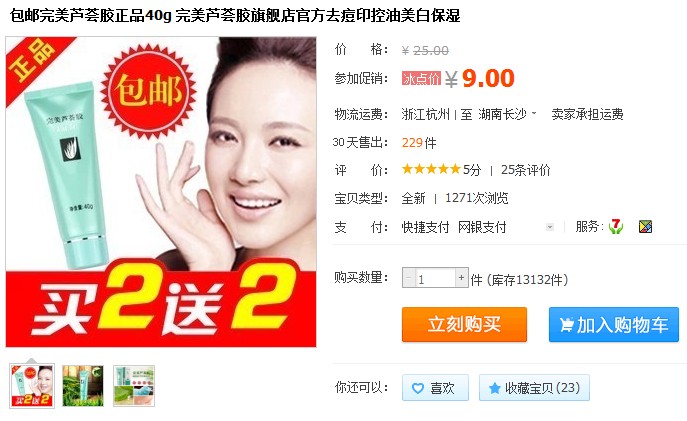Click the heart icon on 喜欢 button
The image size is (687, 421).
click(x=418, y=388)
